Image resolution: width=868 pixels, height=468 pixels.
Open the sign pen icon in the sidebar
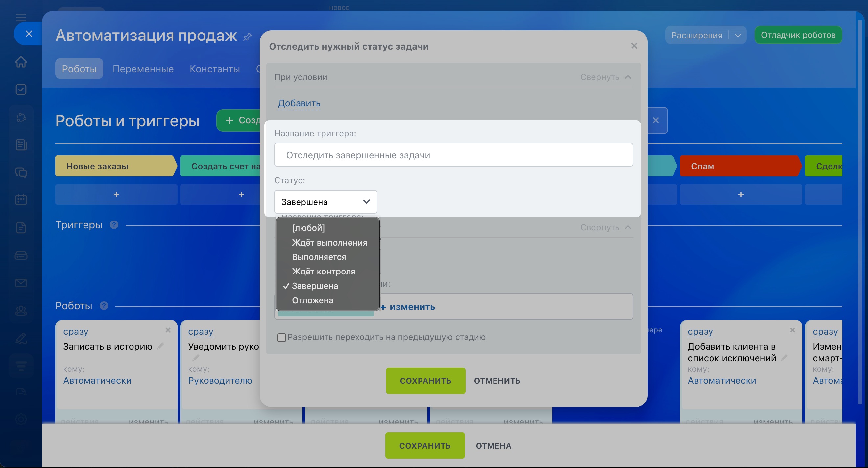(x=21, y=338)
